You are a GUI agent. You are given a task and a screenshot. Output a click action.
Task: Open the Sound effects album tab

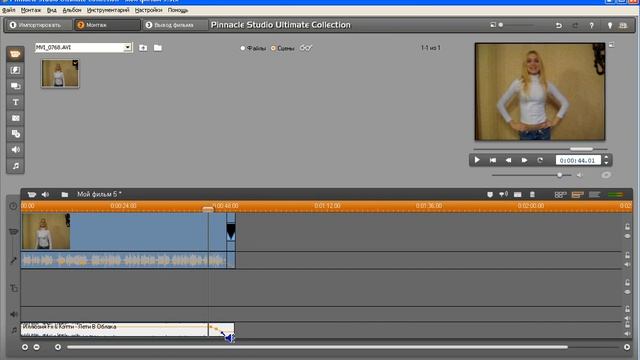point(15,150)
